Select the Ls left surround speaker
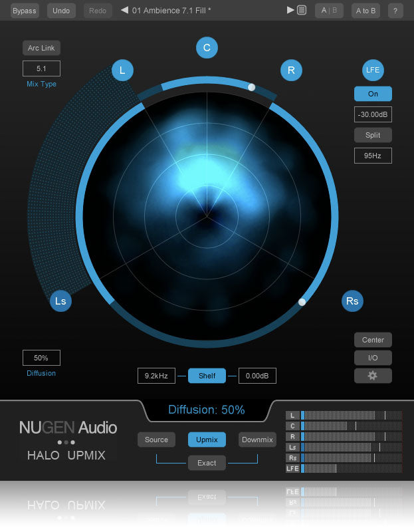This screenshot has height=532, width=414. (60, 301)
